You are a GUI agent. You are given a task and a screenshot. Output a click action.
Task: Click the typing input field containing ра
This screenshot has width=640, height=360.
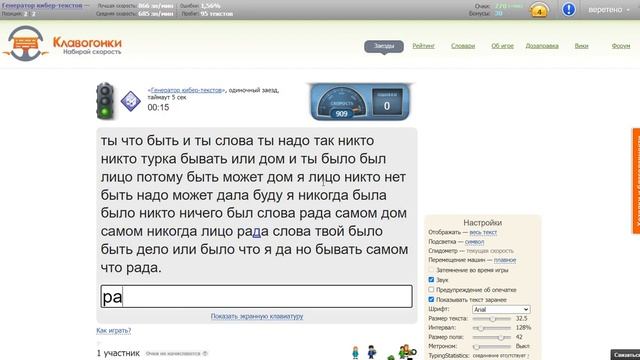(x=256, y=296)
